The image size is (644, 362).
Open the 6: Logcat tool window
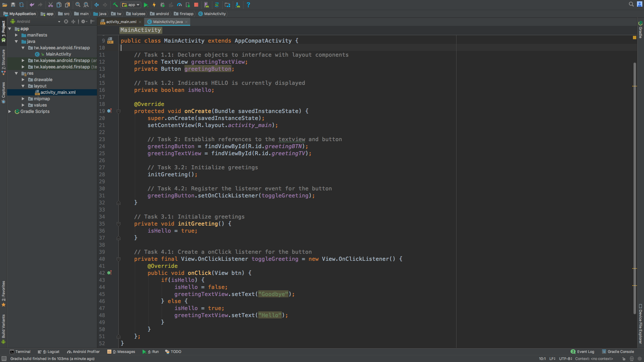49,352
